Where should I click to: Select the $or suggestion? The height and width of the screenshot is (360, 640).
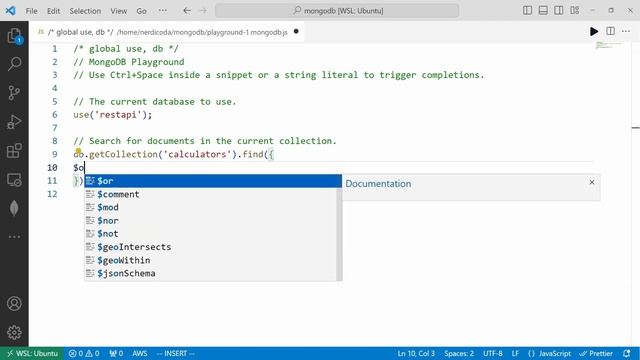(x=213, y=181)
